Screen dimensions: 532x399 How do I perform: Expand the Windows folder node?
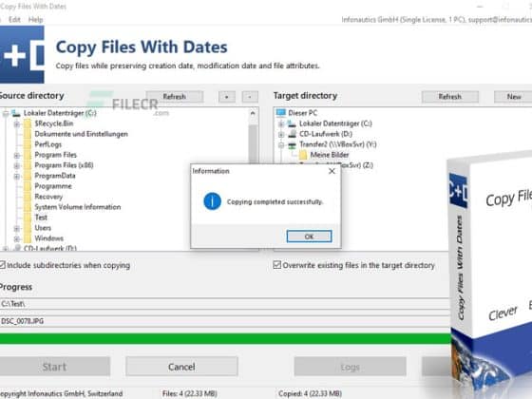[x=17, y=238]
